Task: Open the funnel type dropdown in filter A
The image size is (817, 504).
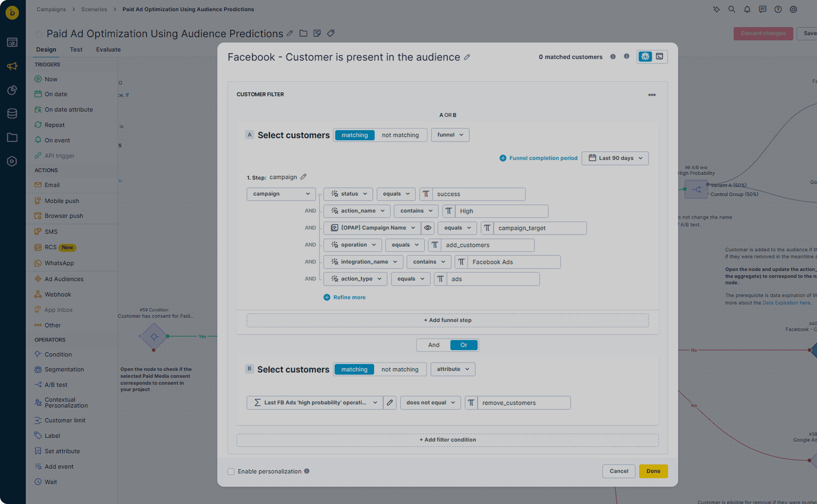Action: click(450, 135)
